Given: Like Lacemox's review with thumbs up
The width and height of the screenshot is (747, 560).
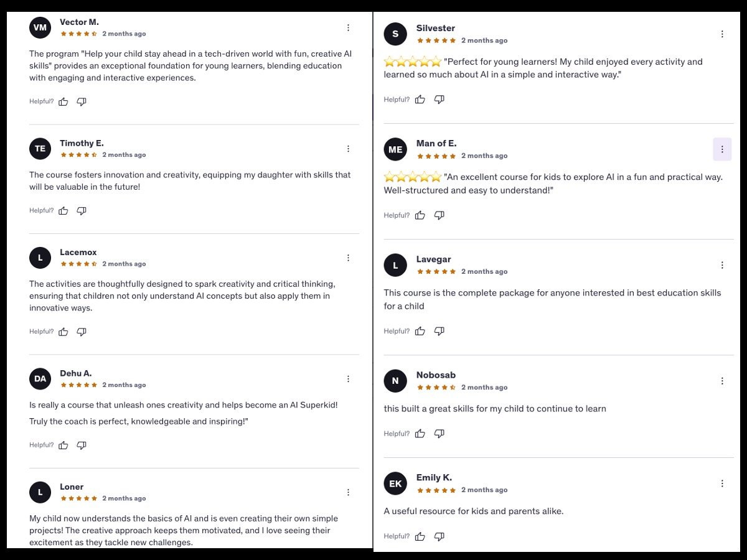Looking at the screenshot, I should (63, 332).
